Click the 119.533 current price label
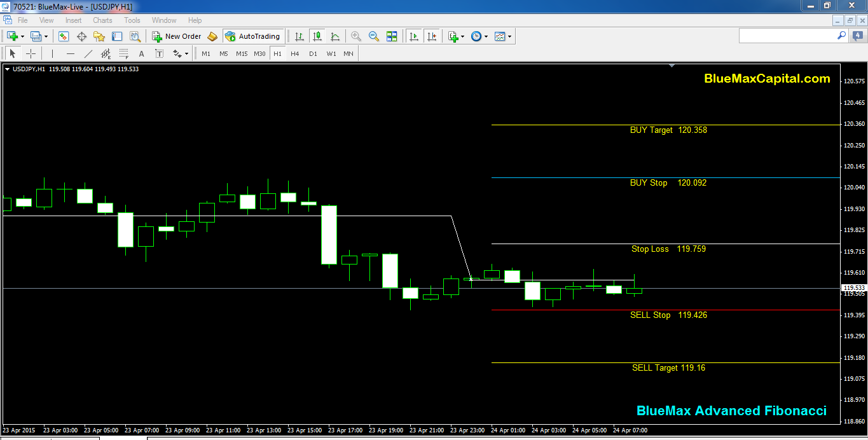The height and width of the screenshot is (440, 868). tap(854, 287)
